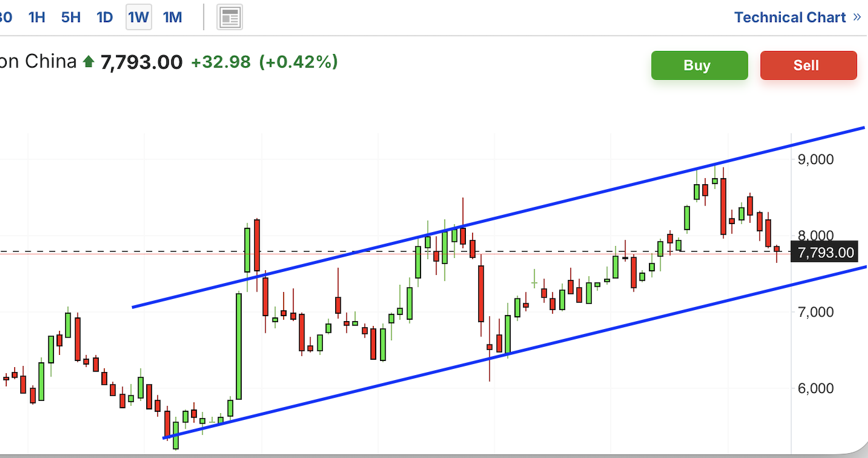Switch to the 1M timeframe
Viewport: 868px width, 458px height.
tap(172, 17)
